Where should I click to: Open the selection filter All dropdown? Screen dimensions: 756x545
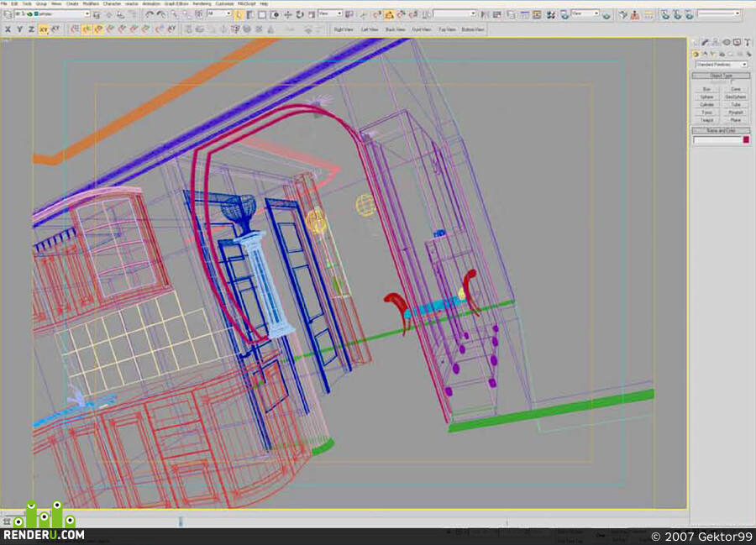(219, 14)
